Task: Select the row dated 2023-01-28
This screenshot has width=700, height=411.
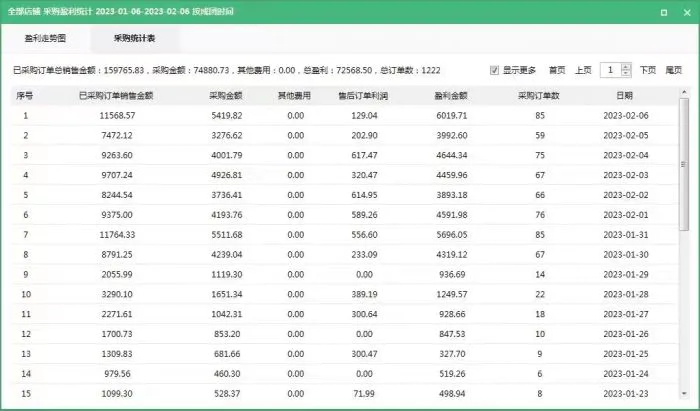Action: tap(340, 295)
